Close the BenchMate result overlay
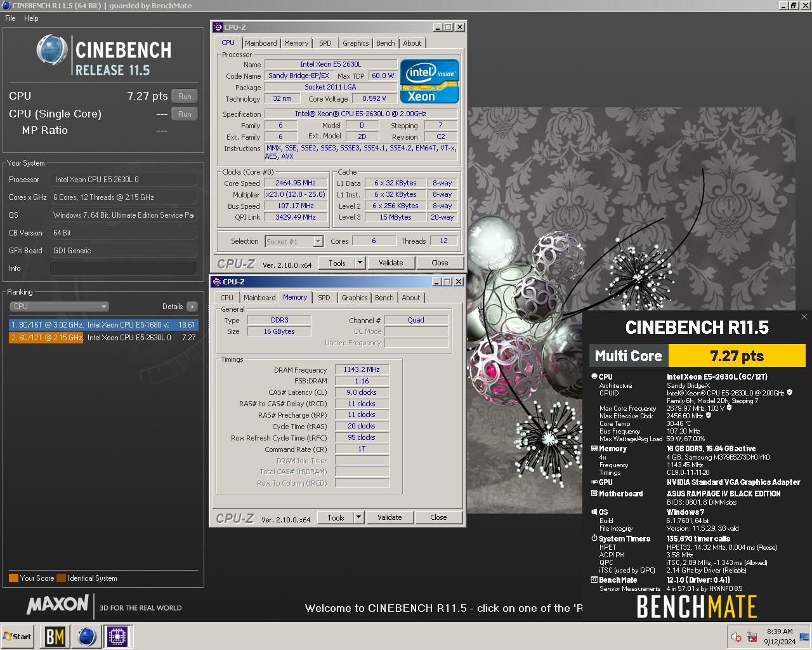The width and height of the screenshot is (812, 650). click(804, 317)
